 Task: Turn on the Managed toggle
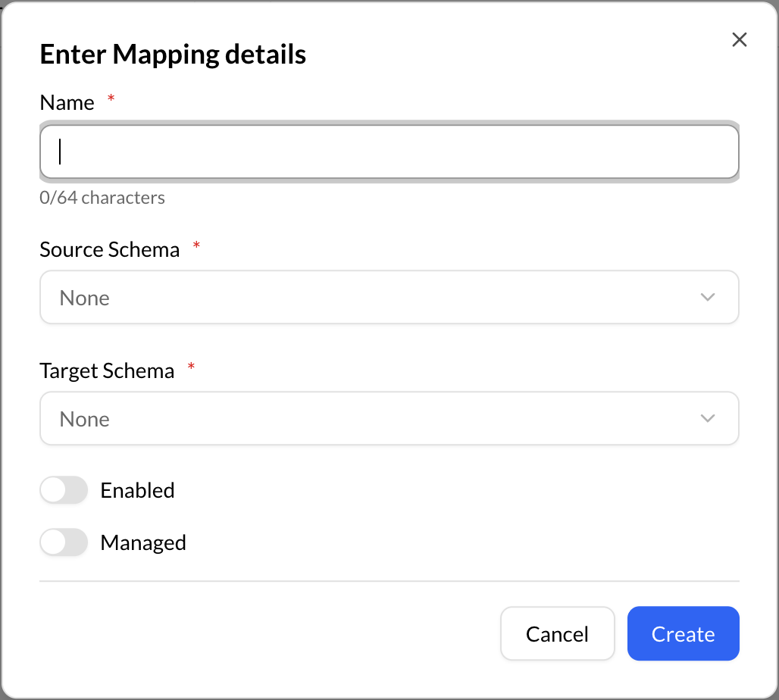(x=64, y=542)
